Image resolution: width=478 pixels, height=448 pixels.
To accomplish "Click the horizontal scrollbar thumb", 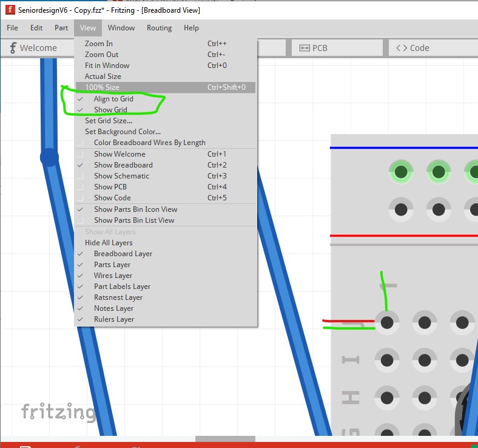I will (225, 438).
